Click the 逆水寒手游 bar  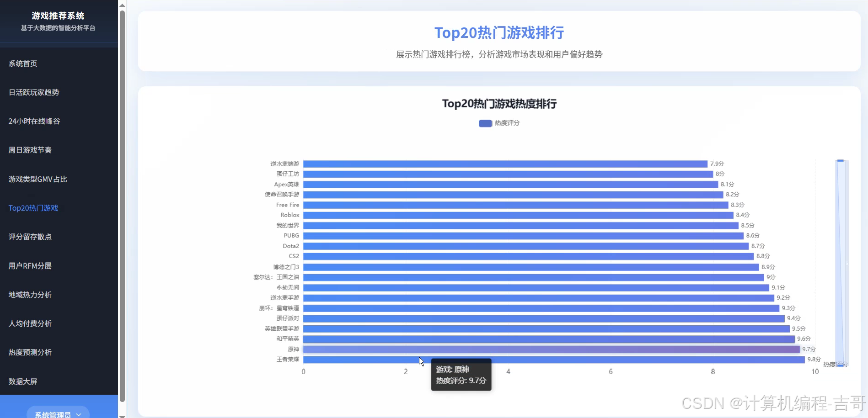pos(539,298)
